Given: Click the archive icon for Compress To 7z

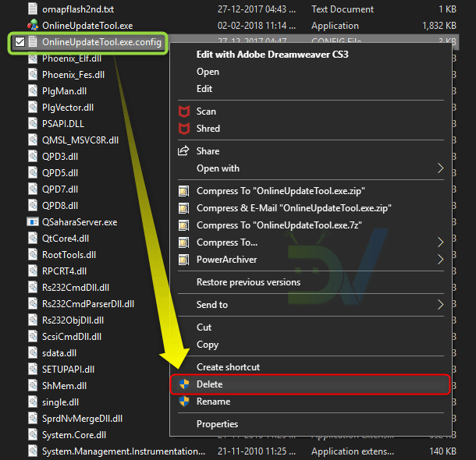Looking at the screenshot, I should click(184, 225).
